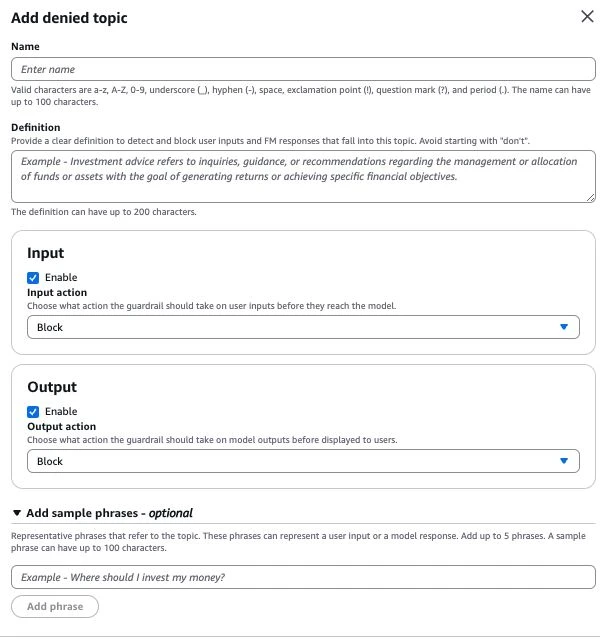Click the Definition textarea resize handle
This screenshot has width=600, height=643.
tap(590, 198)
